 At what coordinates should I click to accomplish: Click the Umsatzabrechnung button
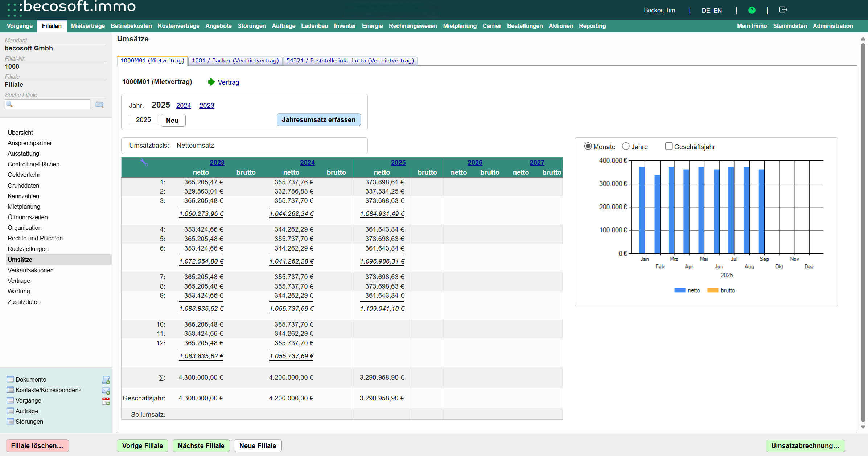pos(805,446)
